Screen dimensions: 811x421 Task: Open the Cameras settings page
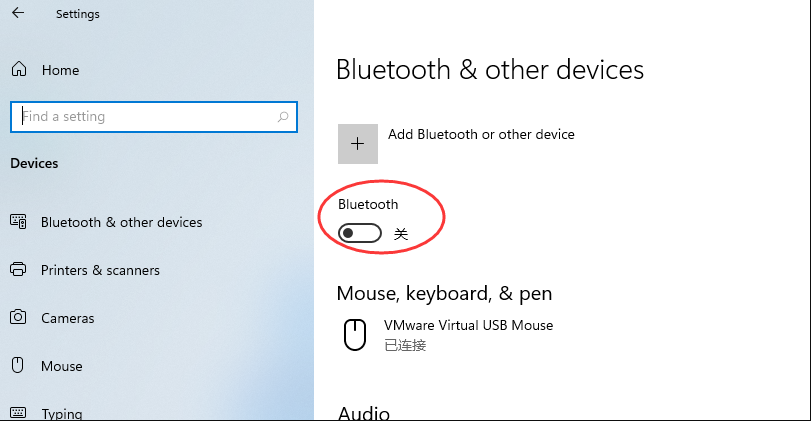point(68,318)
